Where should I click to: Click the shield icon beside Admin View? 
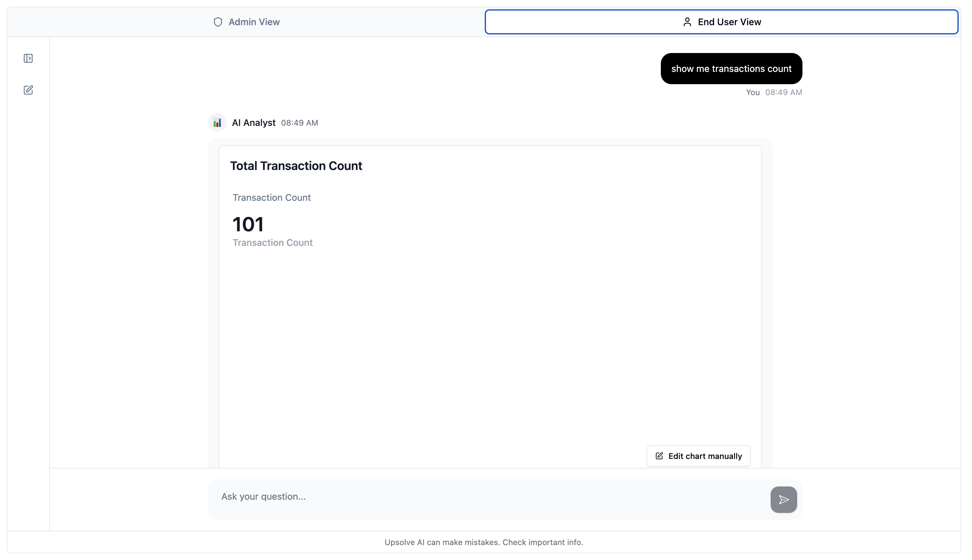pyautogui.click(x=219, y=22)
